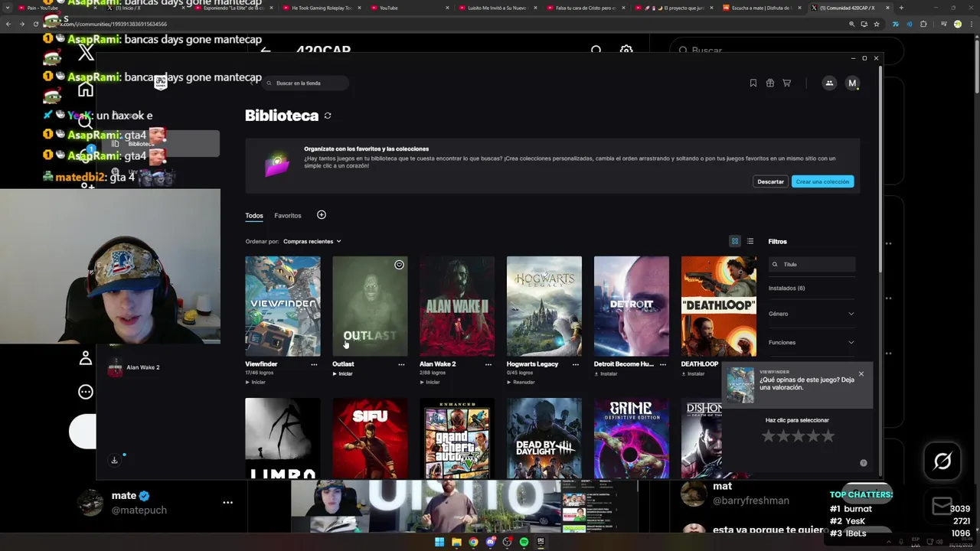Viewport: 980px width, 551px height.
Task: Open the Ordenar por Compras recientes dropdown
Action: 312,241
